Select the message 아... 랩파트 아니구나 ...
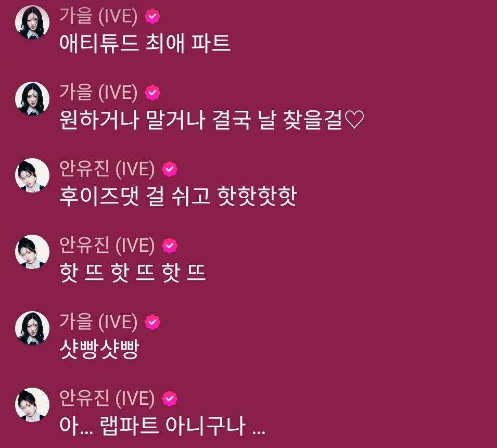The width and height of the screenshot is (497, 448). click(162, 426)
